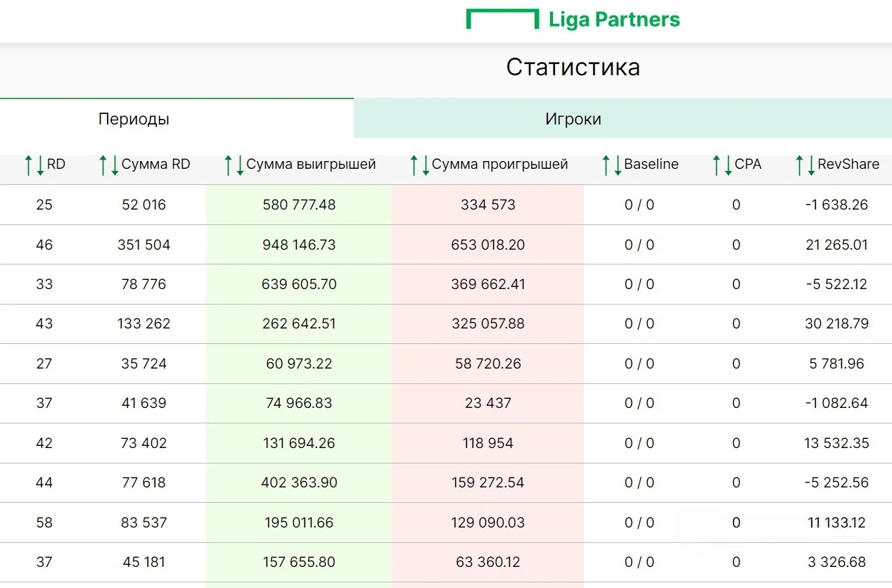Click descending sort icon on Сумма выигрышей
This screenshot has height=588, width=892.
tap(240, 165)
